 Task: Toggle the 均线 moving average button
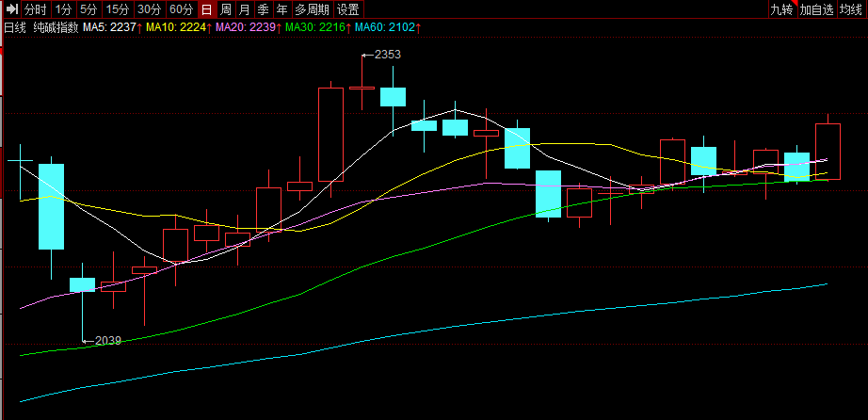pos(851,8)
